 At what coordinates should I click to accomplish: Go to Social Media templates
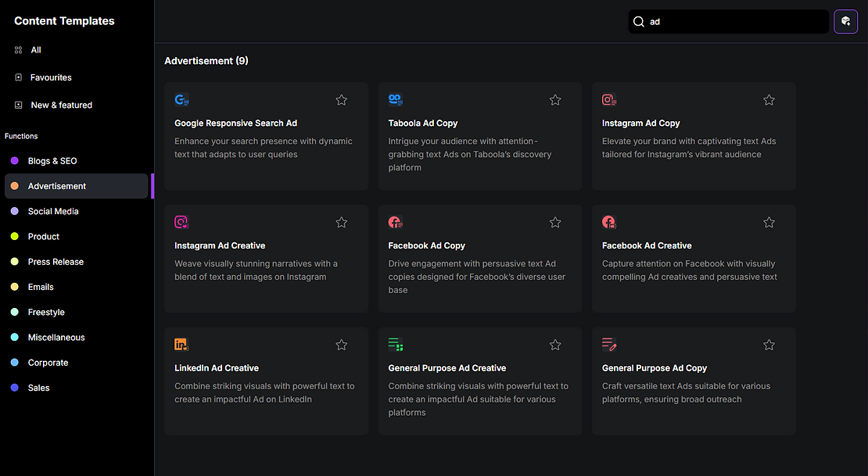tap(77, 211)
